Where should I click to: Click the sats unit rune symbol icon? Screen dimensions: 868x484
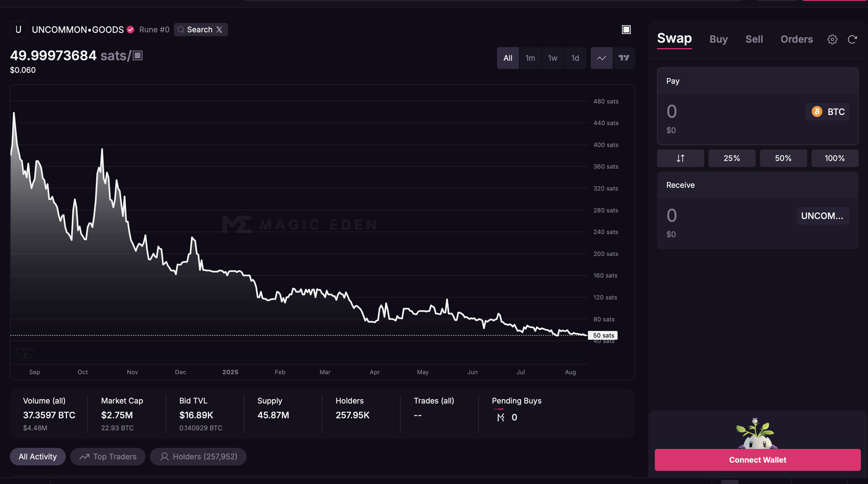[138, 56]
